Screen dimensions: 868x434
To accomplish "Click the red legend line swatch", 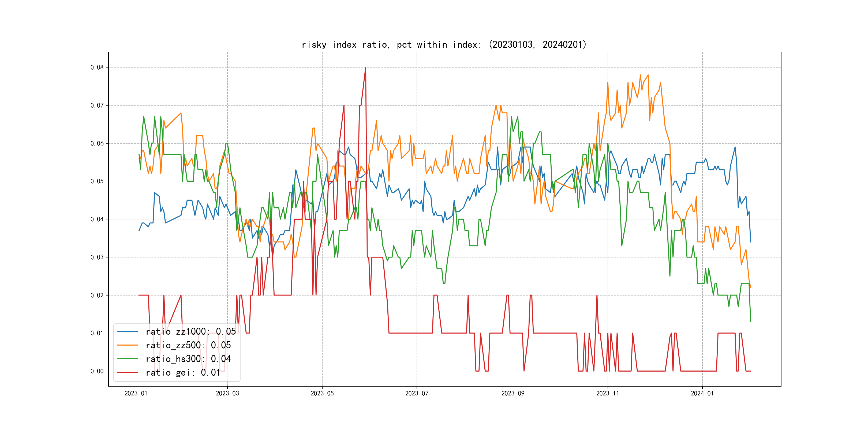I will click(x=127, y=372).
